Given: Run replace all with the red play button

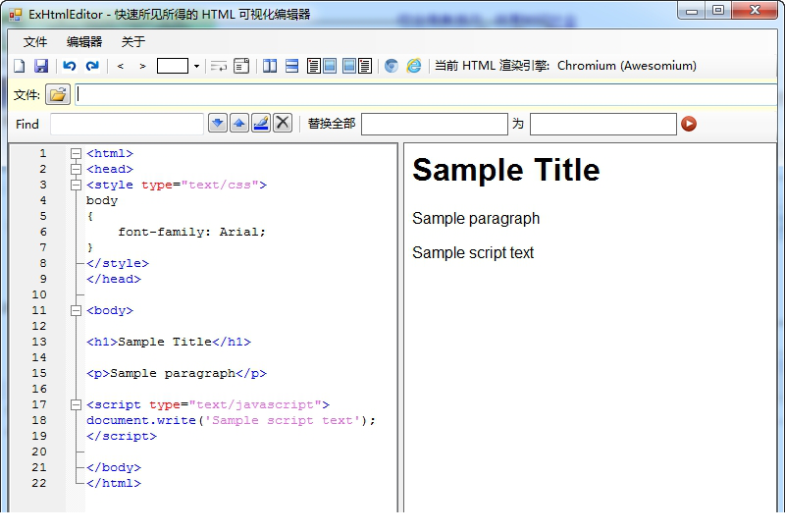Looking at the screenshot, I should (689, 124).
